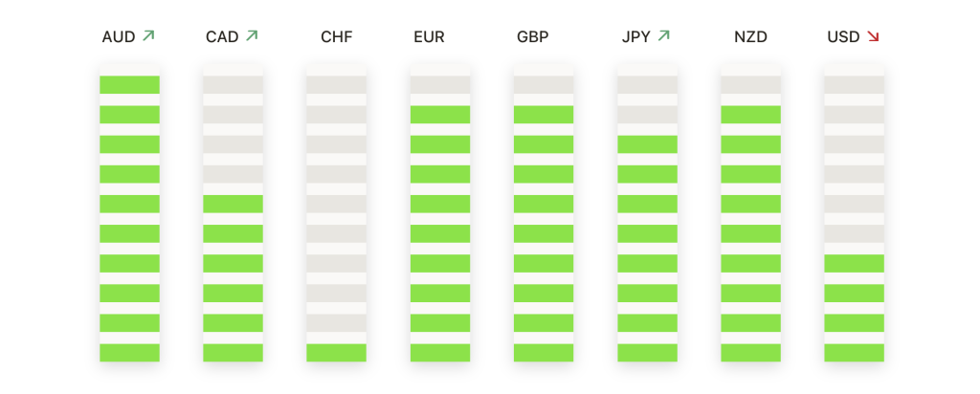Click the top grey bar in CAD column
The width and height of the screenshot is (980, 394).
coord(233,85)
